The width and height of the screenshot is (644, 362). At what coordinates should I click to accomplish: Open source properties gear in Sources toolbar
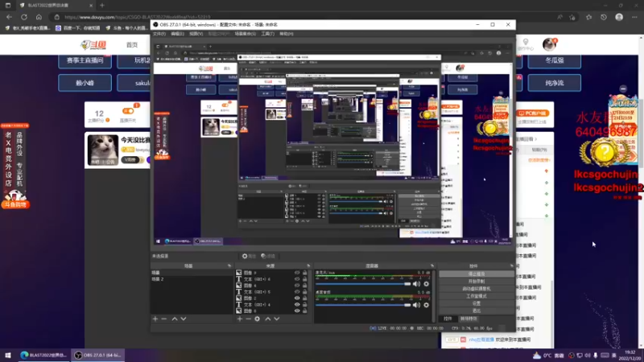[257, 319]
